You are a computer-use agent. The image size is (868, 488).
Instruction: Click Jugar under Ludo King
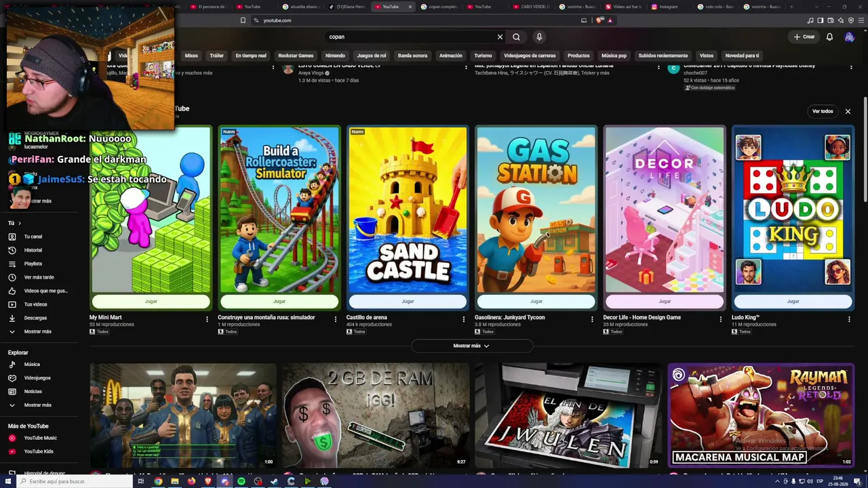(x=793, y=302)
